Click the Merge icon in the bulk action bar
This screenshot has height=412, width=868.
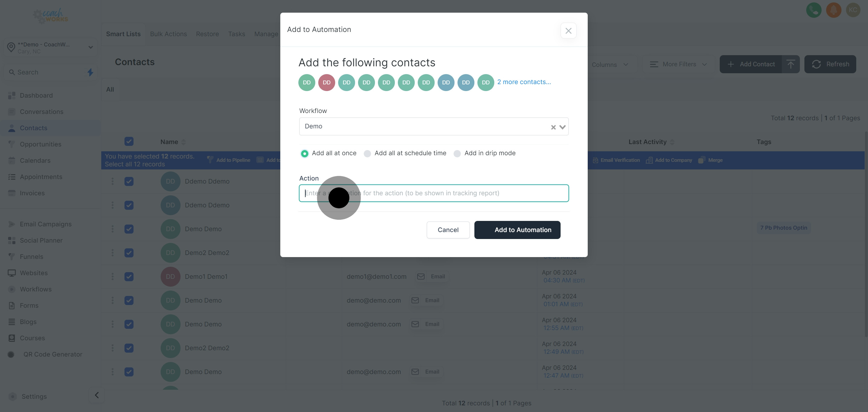click(x=702, y=160)
